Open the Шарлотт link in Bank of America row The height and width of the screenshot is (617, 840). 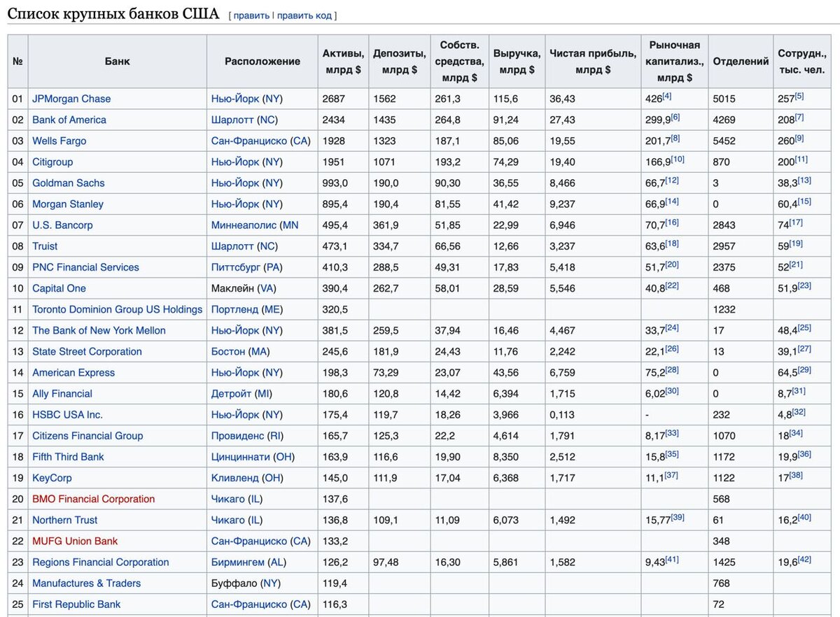232,120
